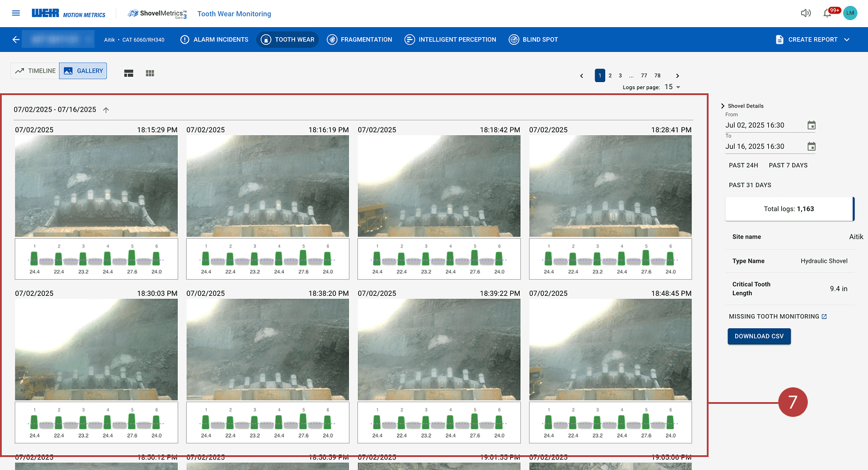Open notifications bell with 99+ badge
This screenshot has height=470, width=868.
point(828,14)
